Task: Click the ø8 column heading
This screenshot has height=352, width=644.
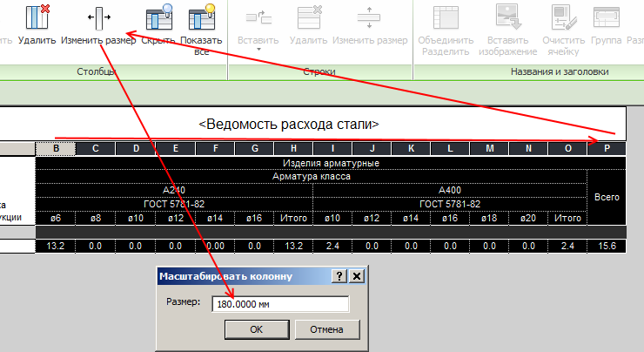Action: pos(95,218)
